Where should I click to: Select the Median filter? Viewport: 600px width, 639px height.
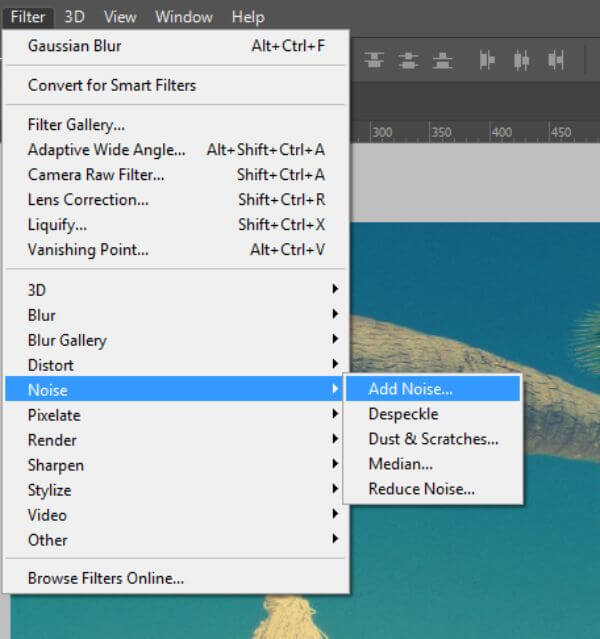(x=433, y=464)
